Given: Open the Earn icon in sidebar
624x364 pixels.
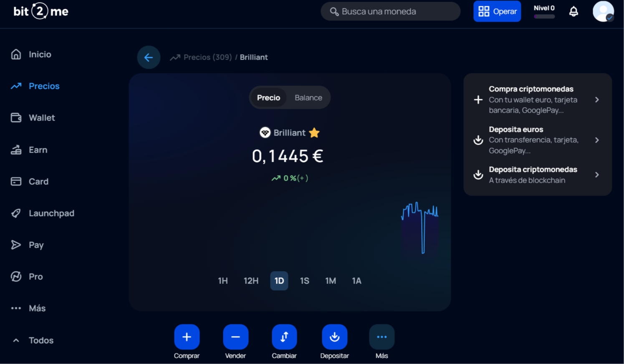Looking at the screenshot, I should click(16, 150).
